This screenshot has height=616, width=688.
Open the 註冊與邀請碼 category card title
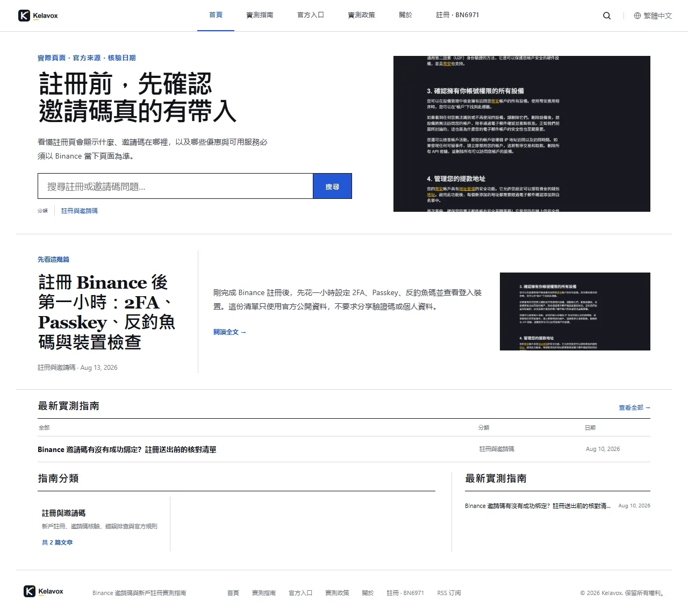(63, 513)
